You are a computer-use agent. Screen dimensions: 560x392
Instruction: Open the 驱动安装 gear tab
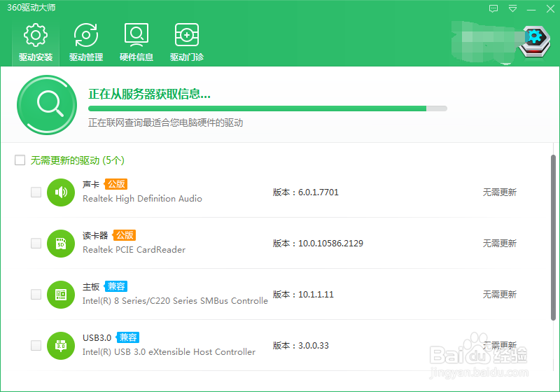[x=36, y=42]
